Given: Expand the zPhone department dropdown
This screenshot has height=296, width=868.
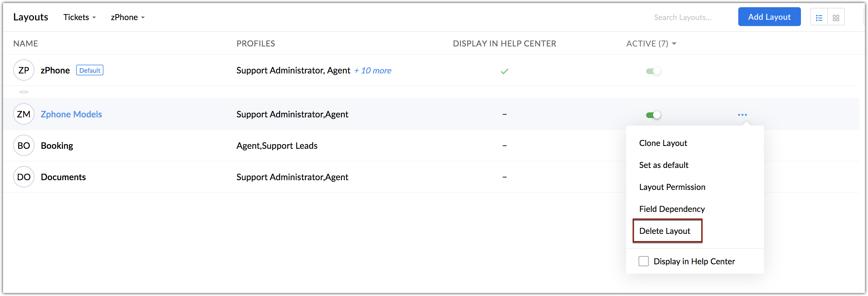Looking at the screenshot, I should (127, 17).
